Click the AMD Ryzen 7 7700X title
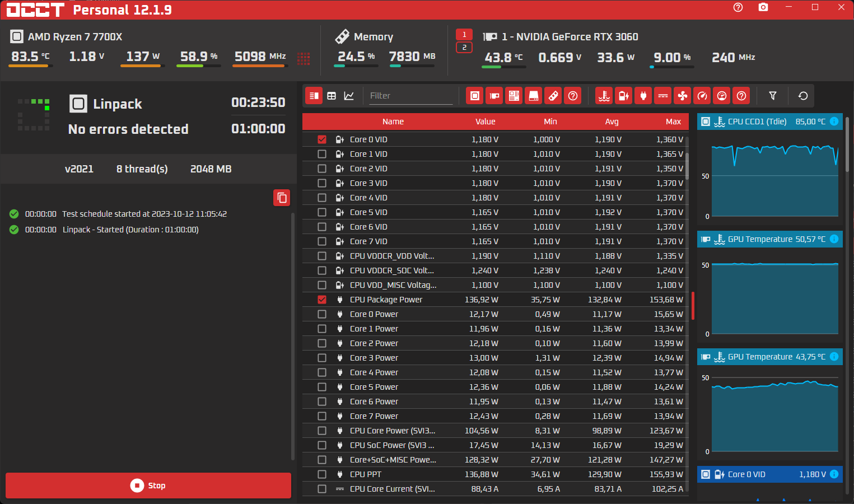Image resolution: width=854 pixels, height=504 pixels. tap(75, 37)
